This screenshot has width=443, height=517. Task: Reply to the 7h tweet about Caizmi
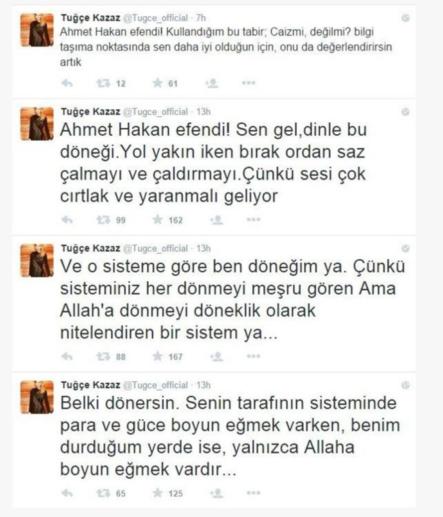coord(67,83)
